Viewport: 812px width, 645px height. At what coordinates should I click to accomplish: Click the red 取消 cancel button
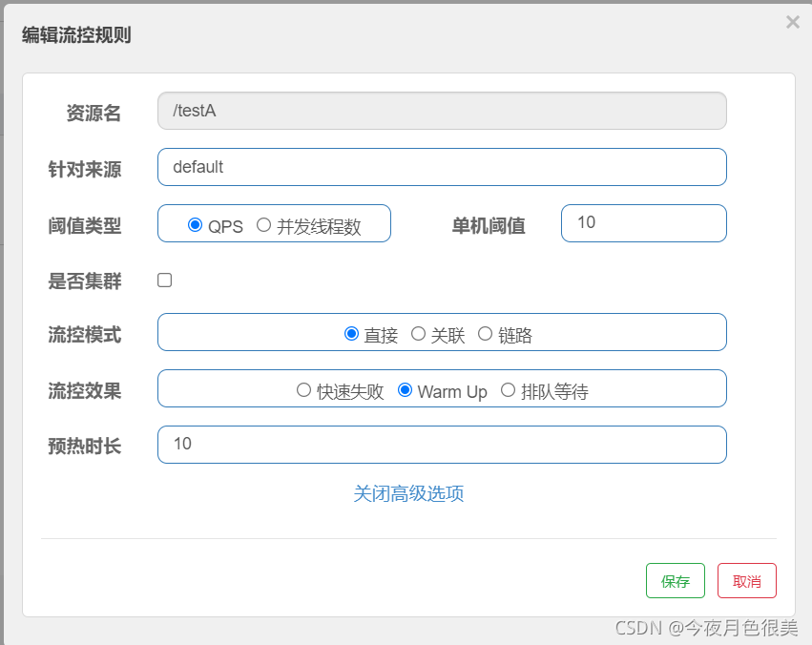[x=747, y=580]
